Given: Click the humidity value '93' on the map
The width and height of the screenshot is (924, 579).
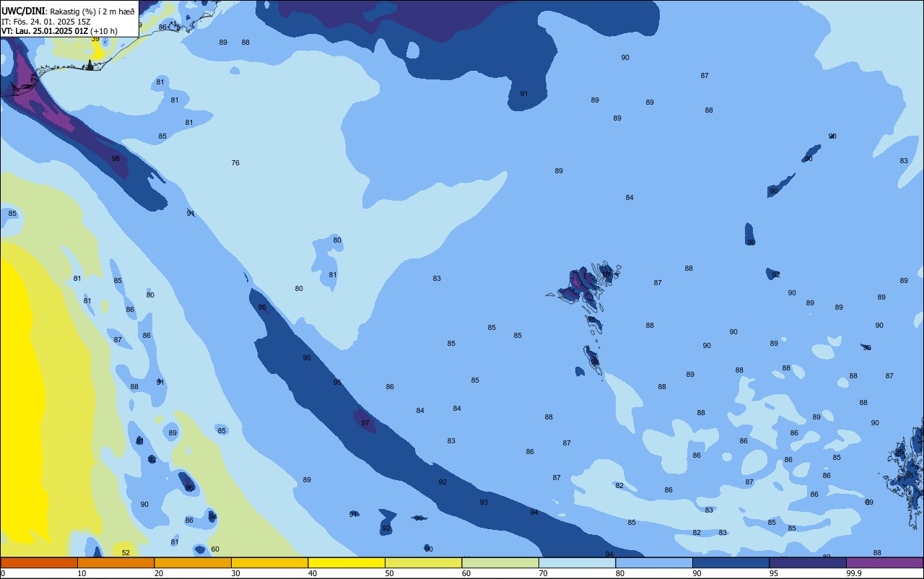Looking at the screenshot, I should pyautogui.click(x=484, y=502).
